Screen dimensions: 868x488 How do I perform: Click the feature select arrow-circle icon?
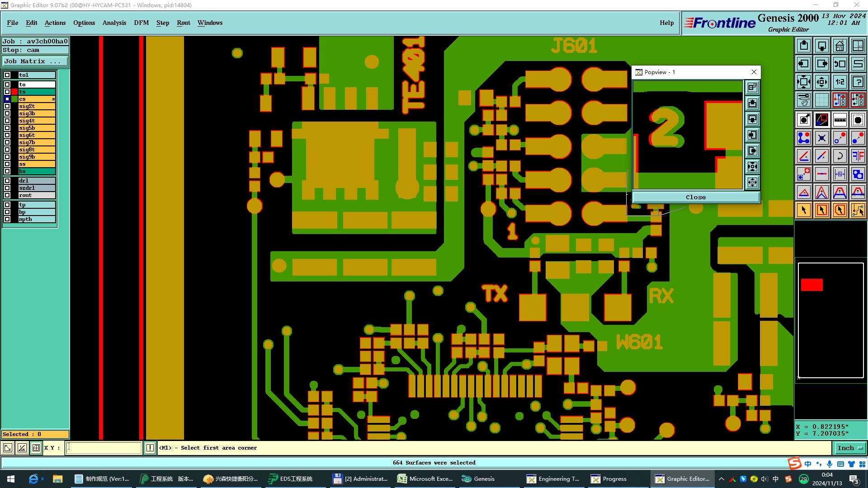[x=804, y=120]
